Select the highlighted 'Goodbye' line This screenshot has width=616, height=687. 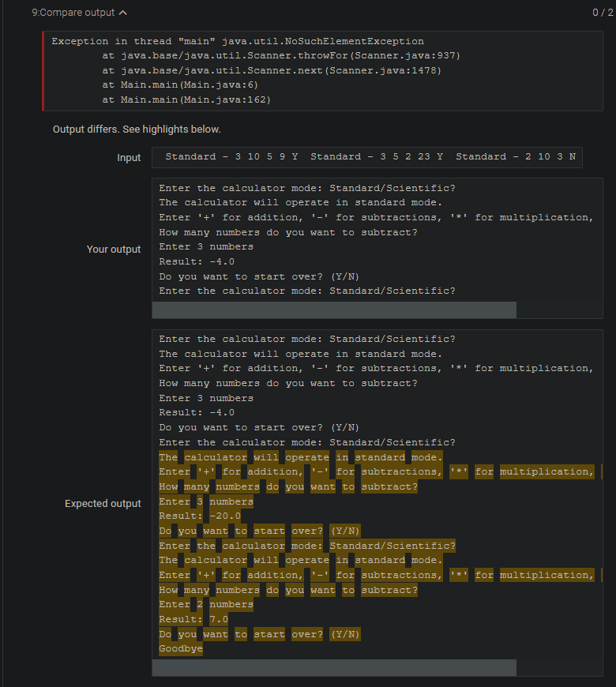click(x=181, y=648)
